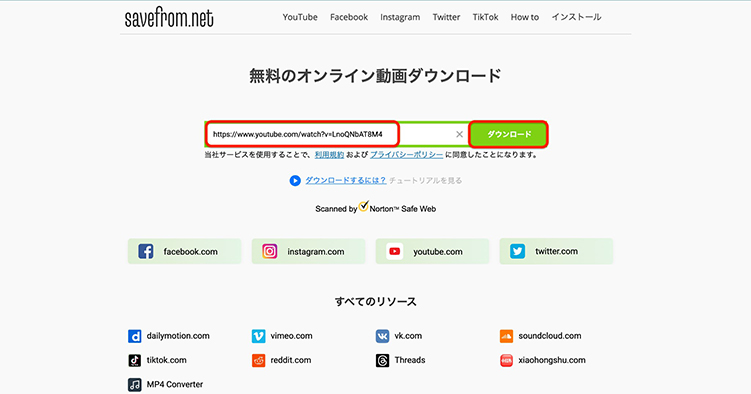Image resolution: width=751 pixels, height=394 pixels.
Task: Click the MP4 Converter music icon
Action: pos(135,384)
